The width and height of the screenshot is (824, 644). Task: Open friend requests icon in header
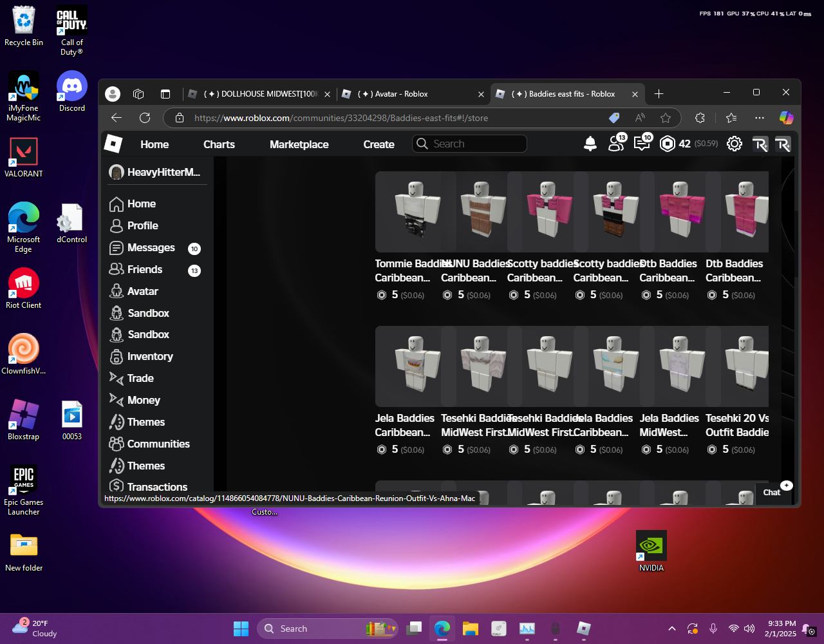click(616, 144)
